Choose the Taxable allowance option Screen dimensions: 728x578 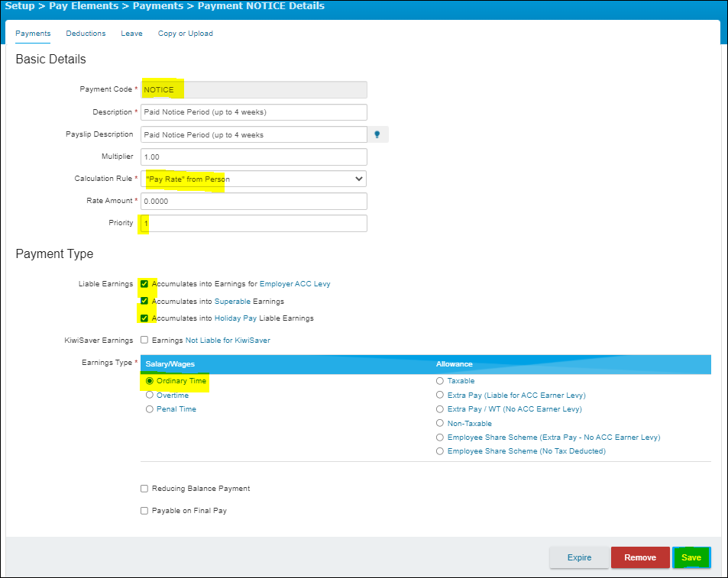(x=440, y=381)
